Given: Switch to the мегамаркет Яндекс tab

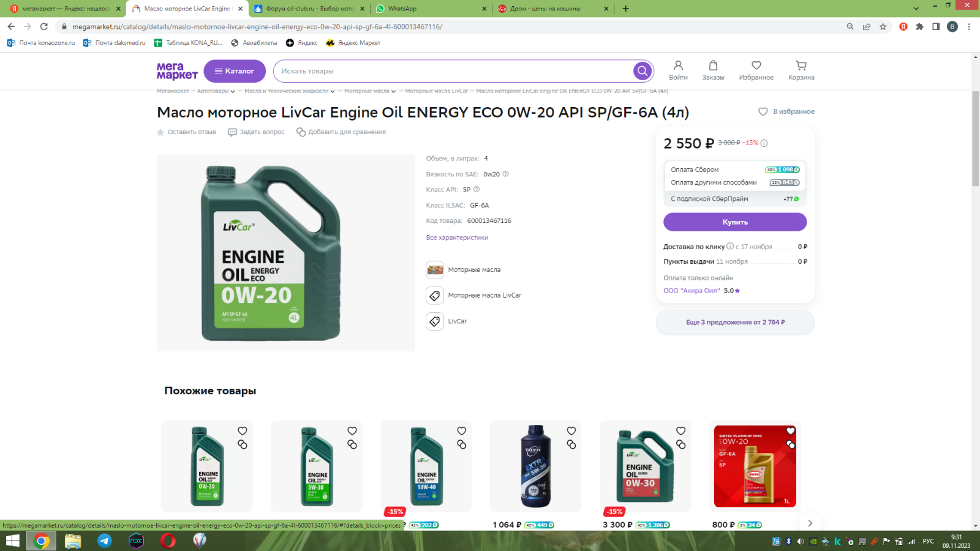Looking at the screenshot, I should [64, 9].
